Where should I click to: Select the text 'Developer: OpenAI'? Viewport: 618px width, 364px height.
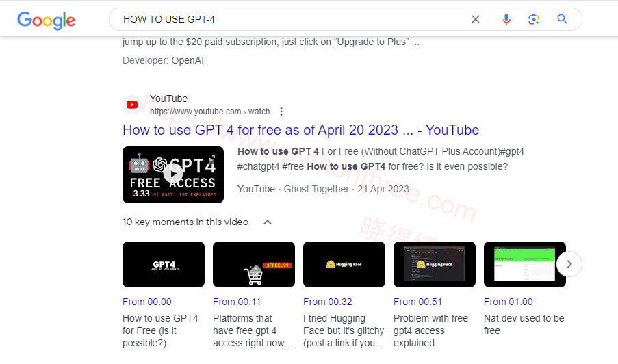(x=163, y=60)
